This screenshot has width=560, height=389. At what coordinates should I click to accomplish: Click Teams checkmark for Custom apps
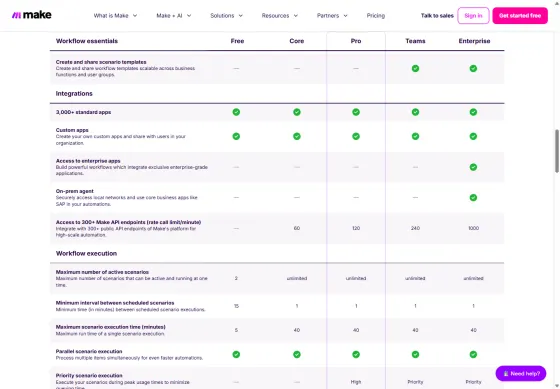tap(415, 136)
